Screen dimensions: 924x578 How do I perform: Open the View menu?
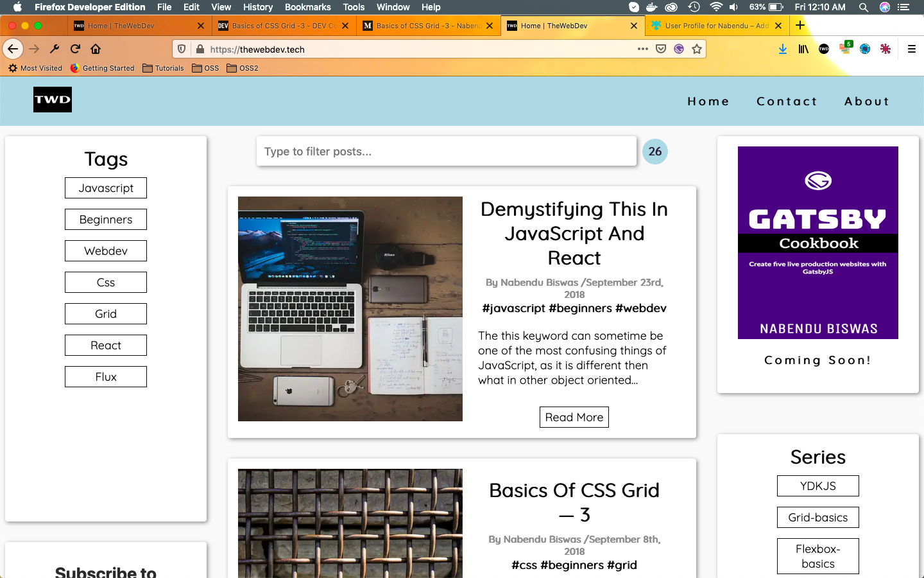221,7
